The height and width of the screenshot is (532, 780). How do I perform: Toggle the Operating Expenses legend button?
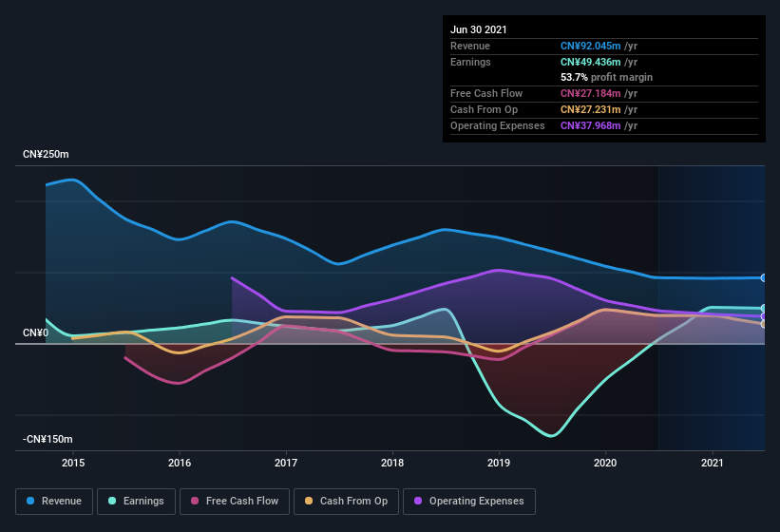point(469,502)
